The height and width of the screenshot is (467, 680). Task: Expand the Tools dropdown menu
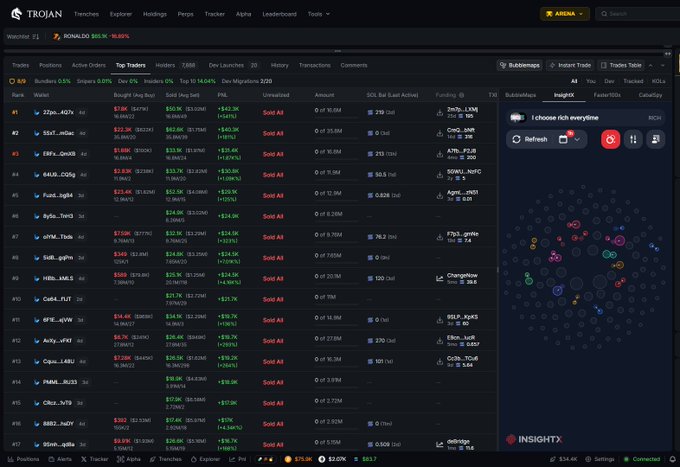pos(319,14)
